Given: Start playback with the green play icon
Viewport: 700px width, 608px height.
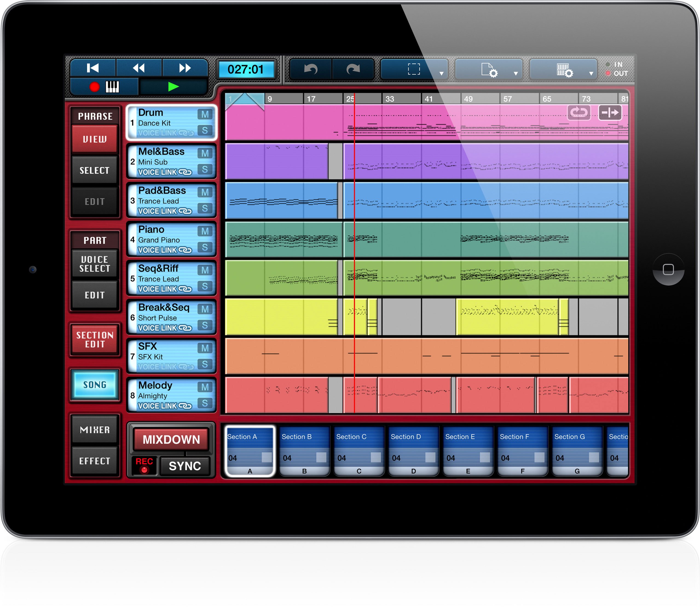Looking at the screenshot, I should tap(173, 87).
